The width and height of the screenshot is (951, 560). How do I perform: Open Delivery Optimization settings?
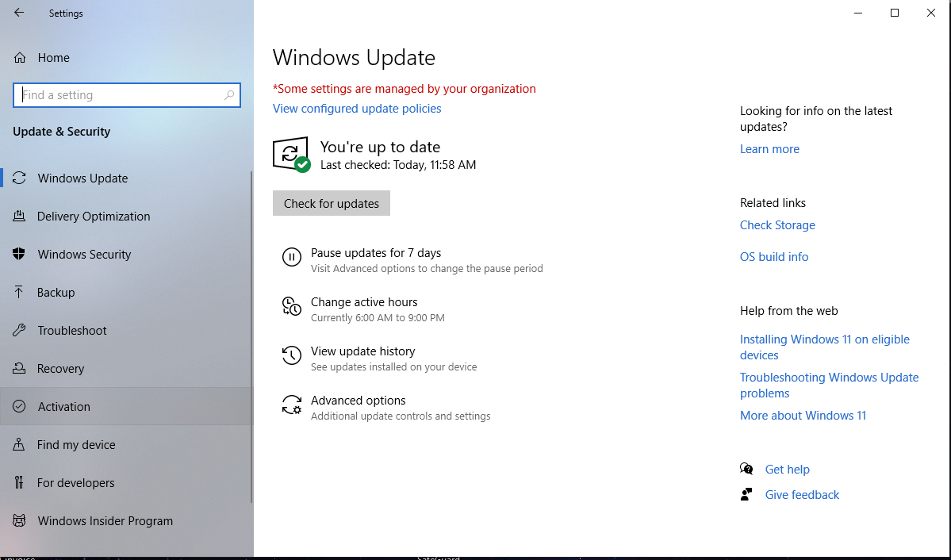tap(127, 216)
